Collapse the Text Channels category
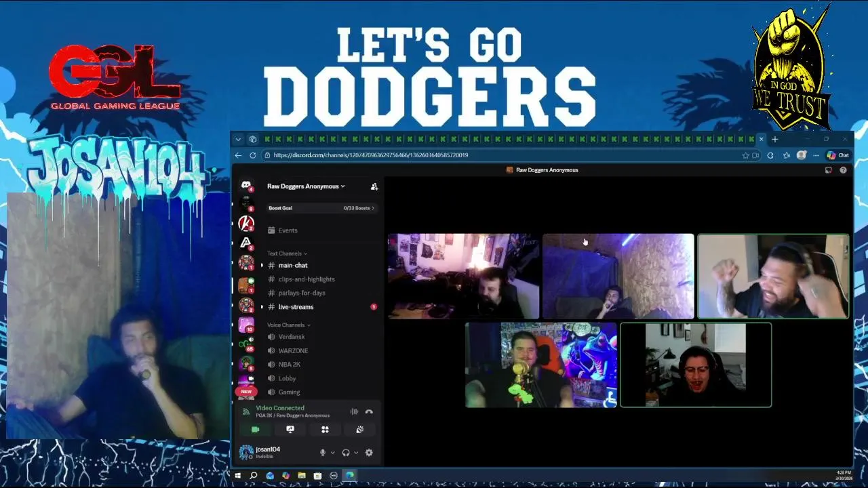Screen dimensions: 868x488 coord(287,253)
